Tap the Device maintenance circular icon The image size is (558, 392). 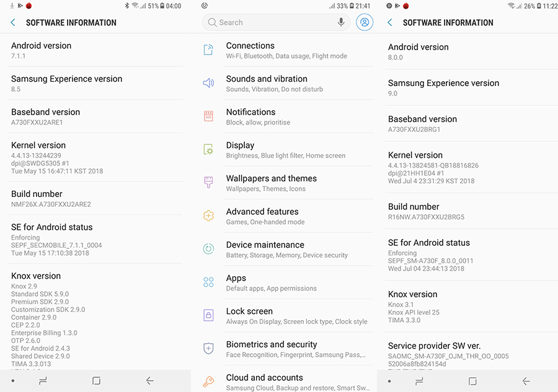pos(209,249)
